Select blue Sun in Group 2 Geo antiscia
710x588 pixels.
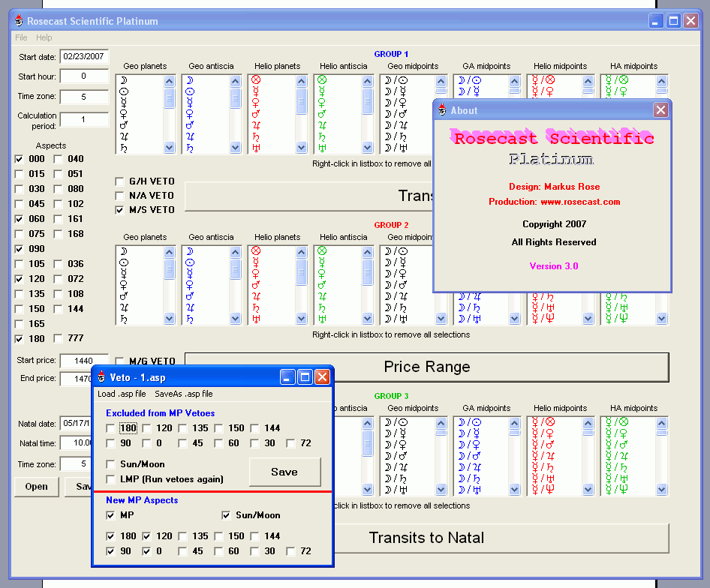pos(190,262)
